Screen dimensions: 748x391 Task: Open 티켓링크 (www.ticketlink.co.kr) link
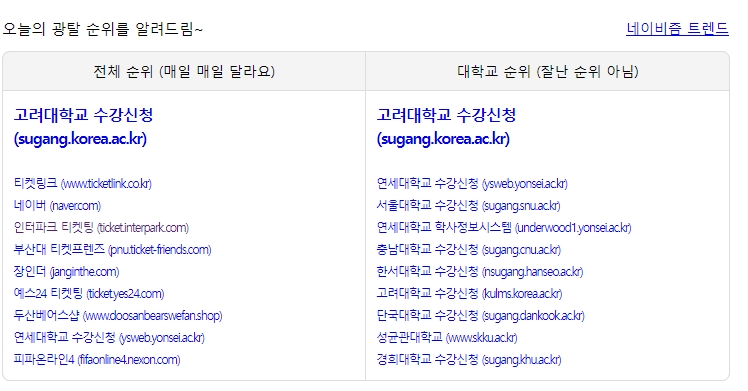click(83, 183)
